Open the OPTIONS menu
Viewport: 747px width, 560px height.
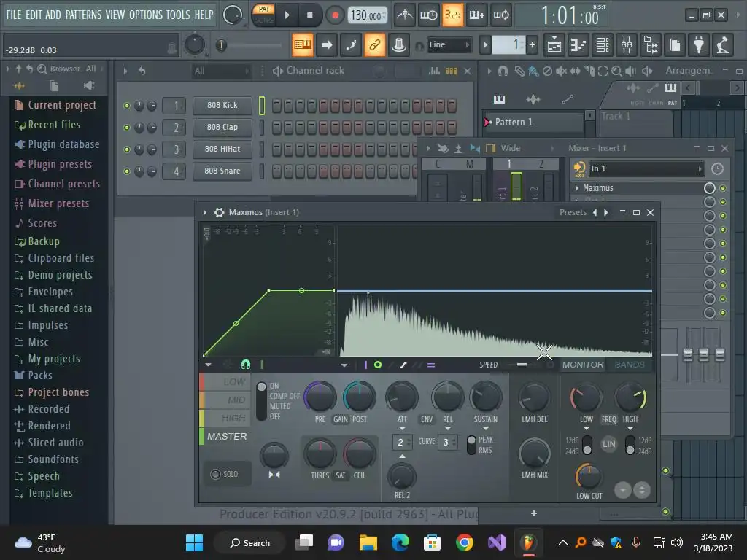[145, 15]
